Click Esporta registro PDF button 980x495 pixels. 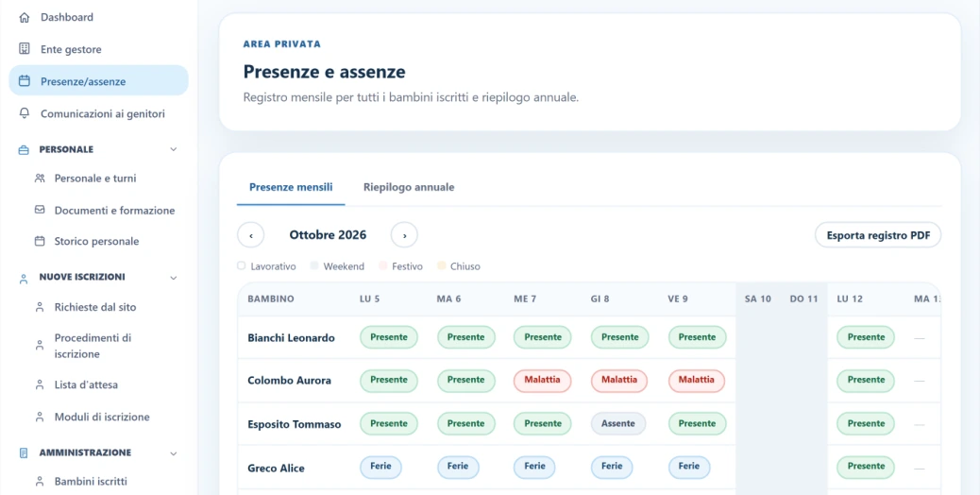878,235
